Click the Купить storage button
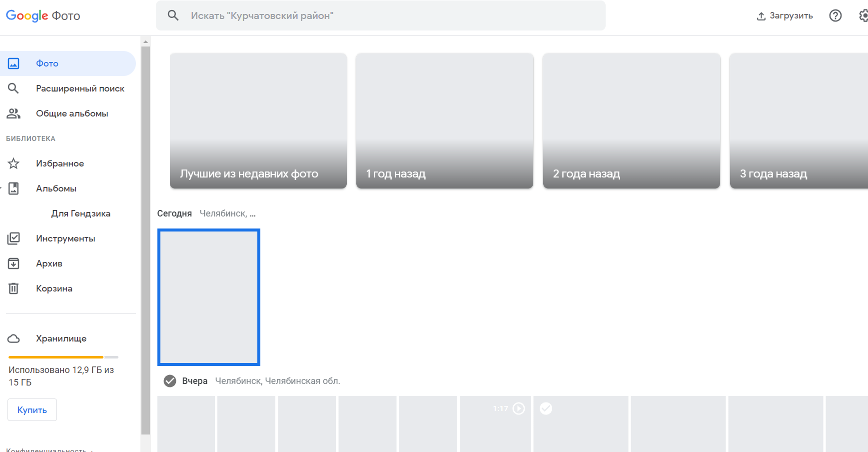 32,410
